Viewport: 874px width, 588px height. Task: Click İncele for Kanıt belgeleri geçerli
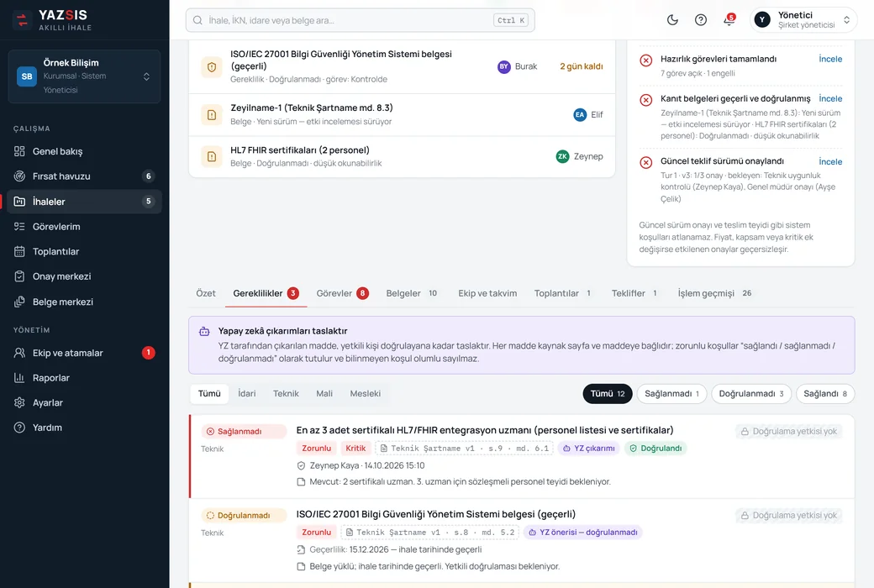(x=830, y=98)
